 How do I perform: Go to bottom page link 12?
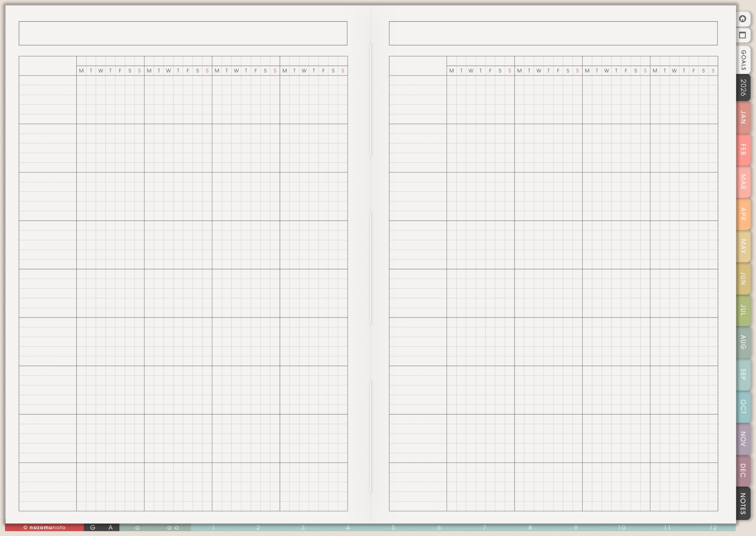(x=713, y=527)
